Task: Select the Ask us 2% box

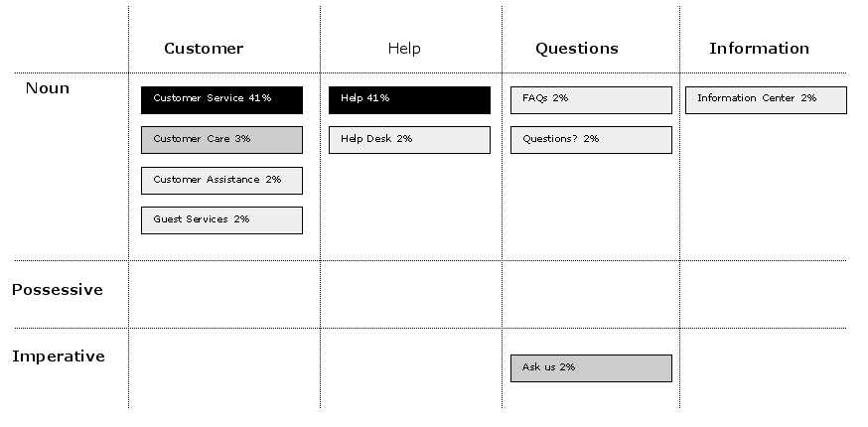Action: tap(591, 368)
